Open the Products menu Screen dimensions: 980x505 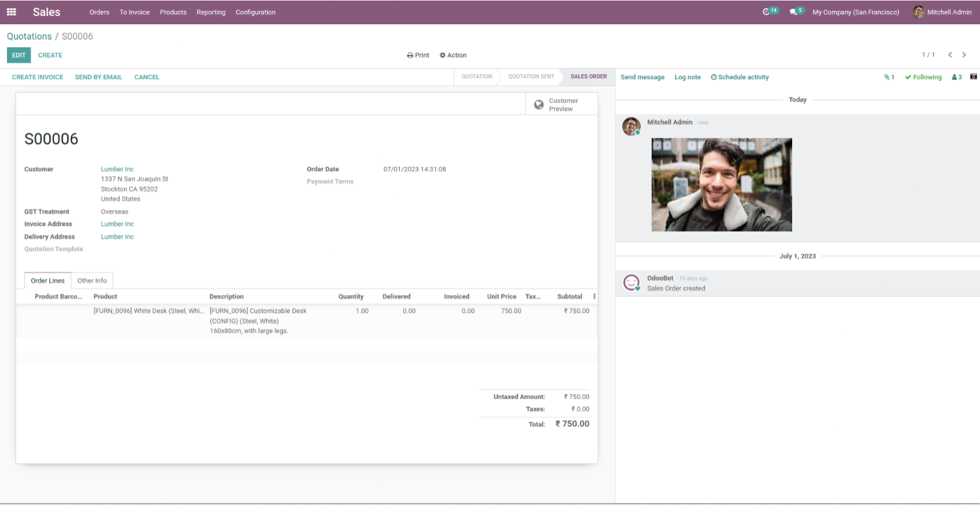tap(173, 12)
